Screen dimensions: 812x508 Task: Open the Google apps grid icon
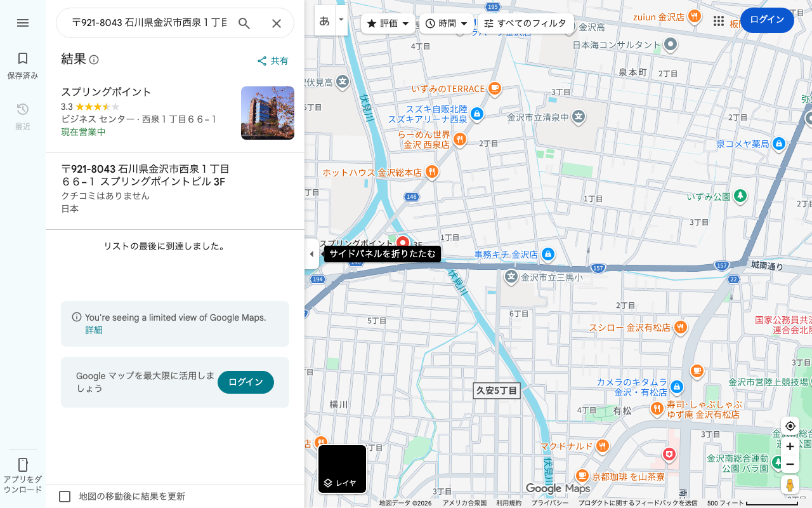click(x=719, y=21)
